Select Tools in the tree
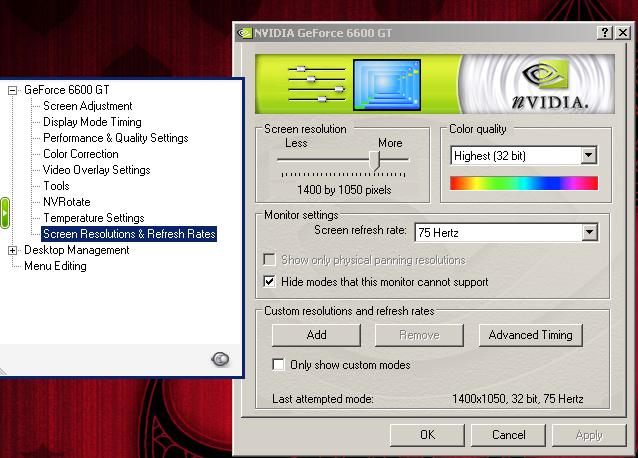Screen dimensions: 638x458 56,186
